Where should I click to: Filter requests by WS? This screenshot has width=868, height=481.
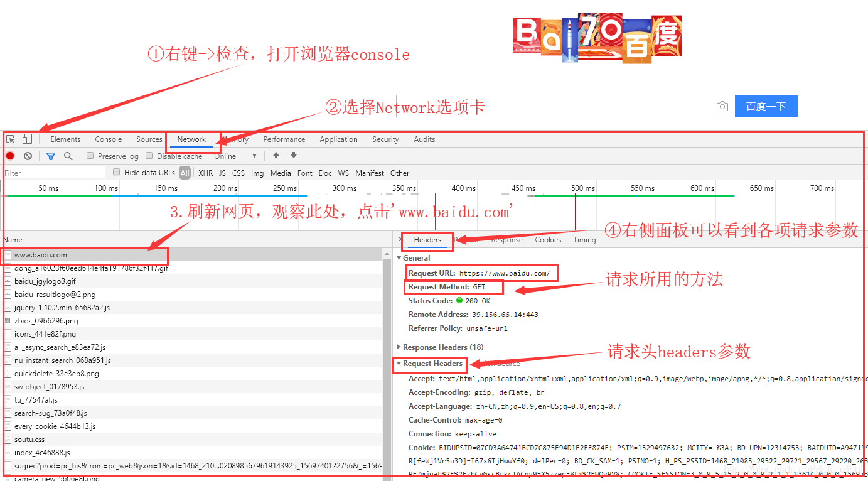pos(343,173)
